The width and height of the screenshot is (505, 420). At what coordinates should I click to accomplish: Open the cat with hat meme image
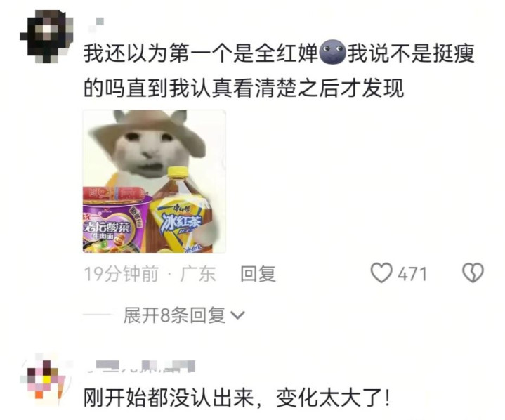(155, 181)
